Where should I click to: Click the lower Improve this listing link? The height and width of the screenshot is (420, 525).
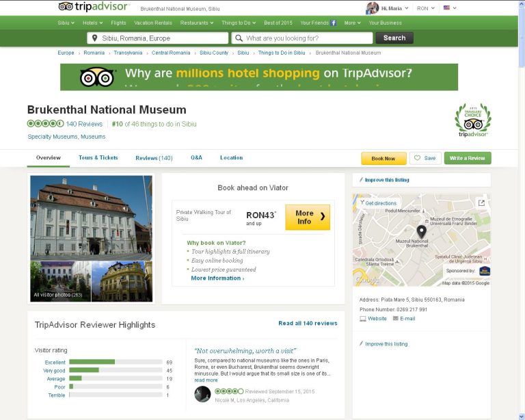tap(386, 344)
